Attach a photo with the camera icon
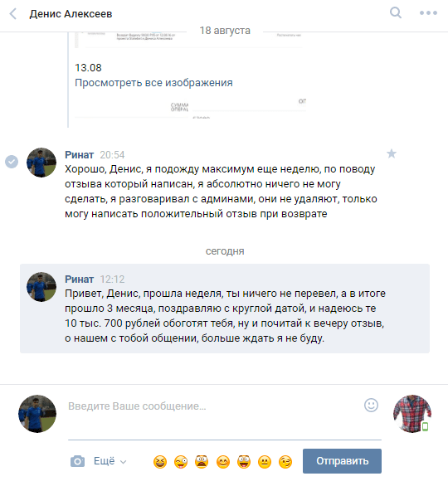The height and width of the screenshot is (486, 448). click(77, 461)
